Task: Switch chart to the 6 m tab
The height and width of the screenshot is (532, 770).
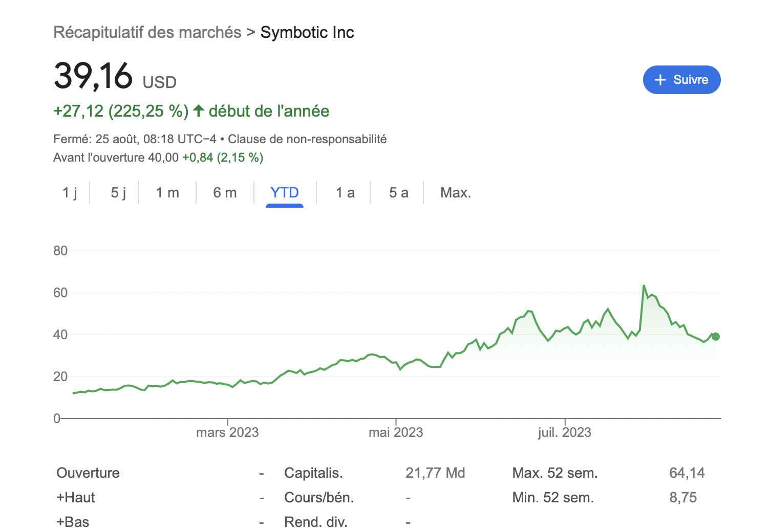Action: point(225,192)
